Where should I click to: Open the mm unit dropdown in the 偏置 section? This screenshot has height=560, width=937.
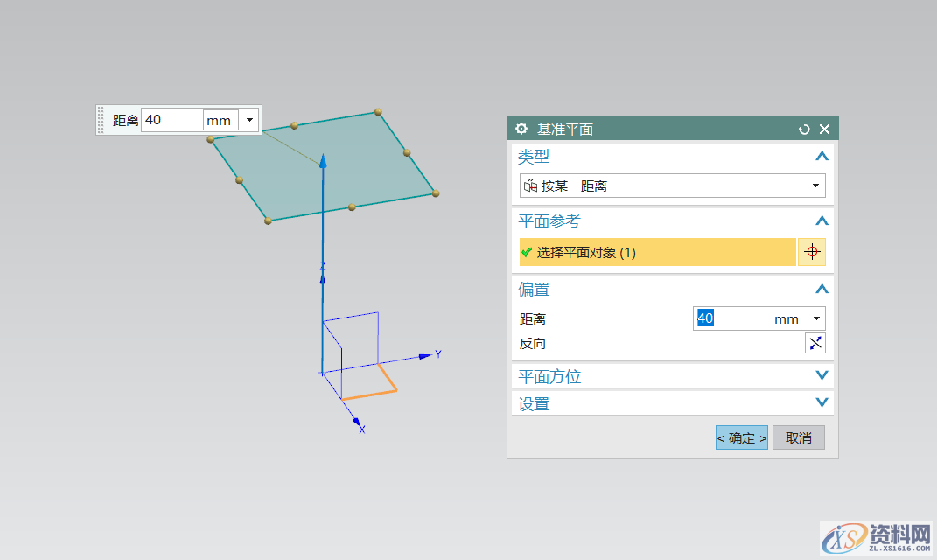[x=816, y=318]
